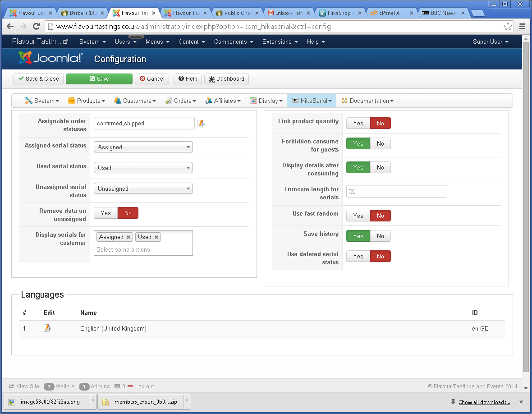
Task: Select Yes for Save history
Action: click(358, 236)
